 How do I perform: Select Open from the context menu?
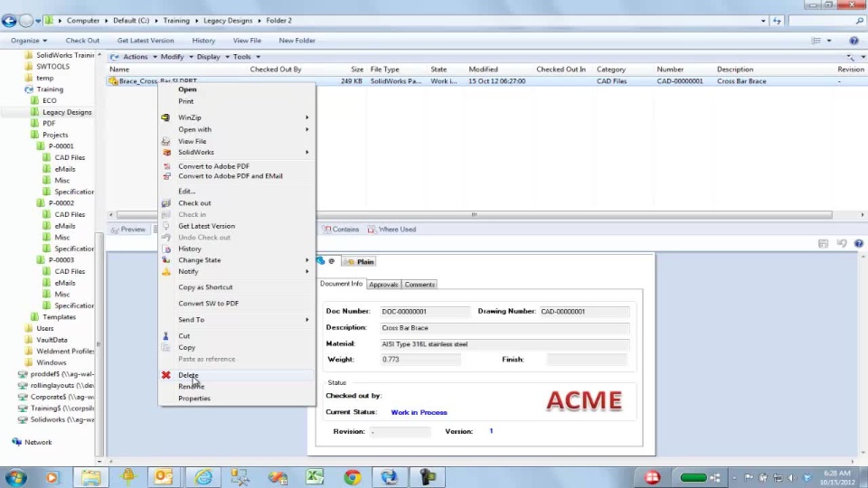pyautogui.click(x=187, y=89)
